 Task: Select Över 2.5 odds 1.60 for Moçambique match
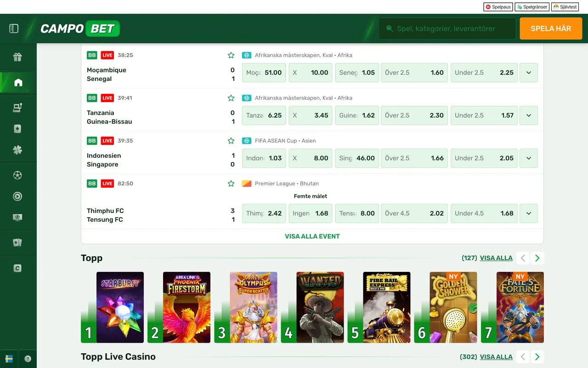coord(414,73)
